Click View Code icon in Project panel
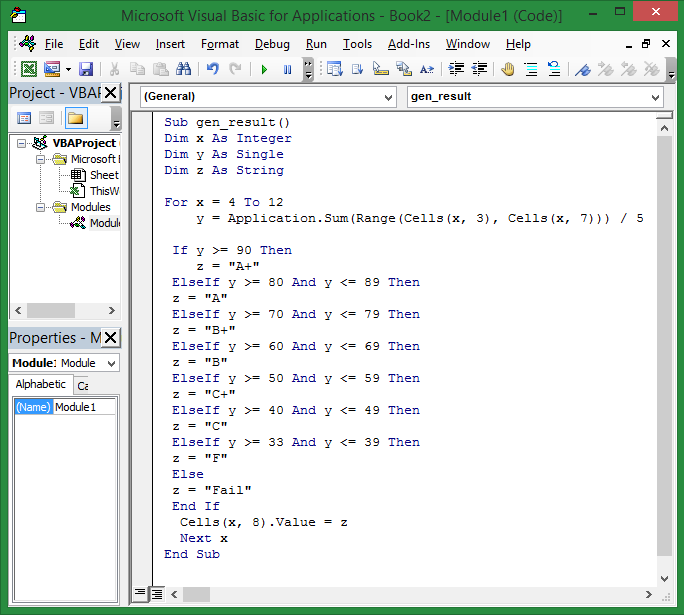The image size is (684, 615). click(24, 118)
